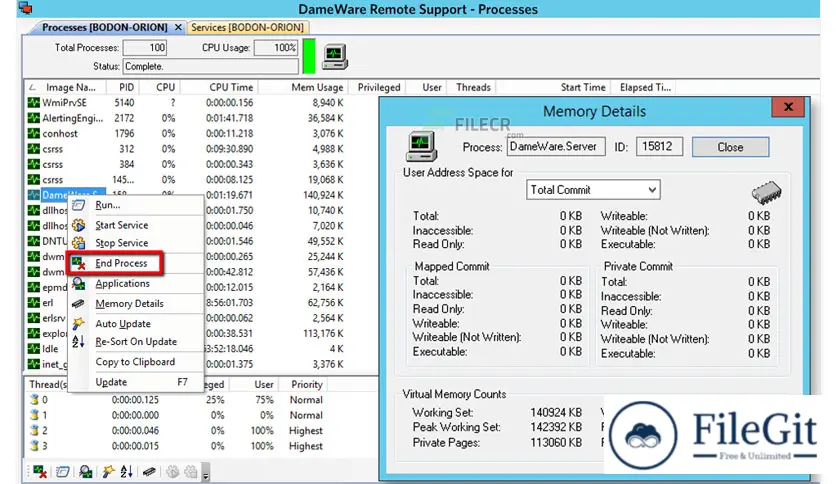Click the AlertingEngi... process icon
The width and height of the screenshot is (836, 484).
[34, 118]
